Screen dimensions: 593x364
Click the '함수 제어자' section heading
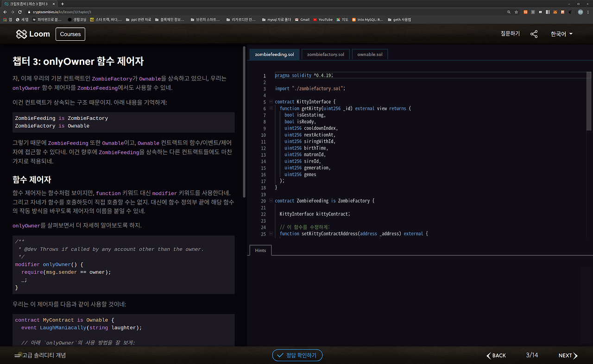coord(32,179)
